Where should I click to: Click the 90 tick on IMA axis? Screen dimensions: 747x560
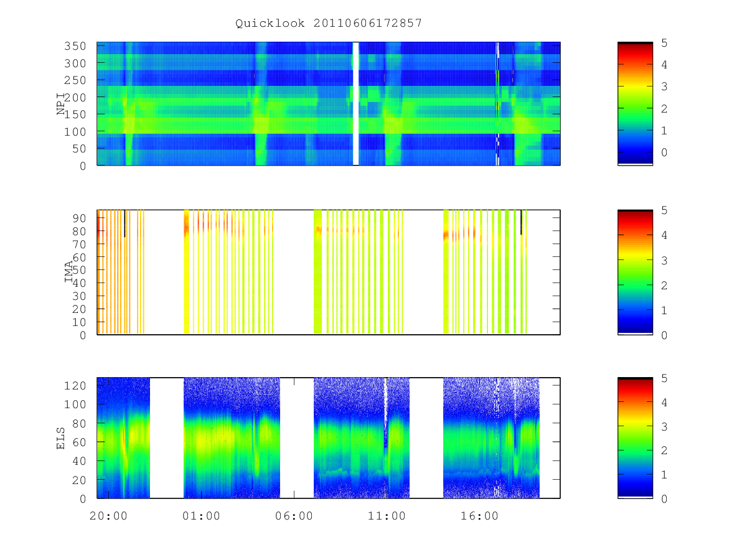(x=79, y=218)
